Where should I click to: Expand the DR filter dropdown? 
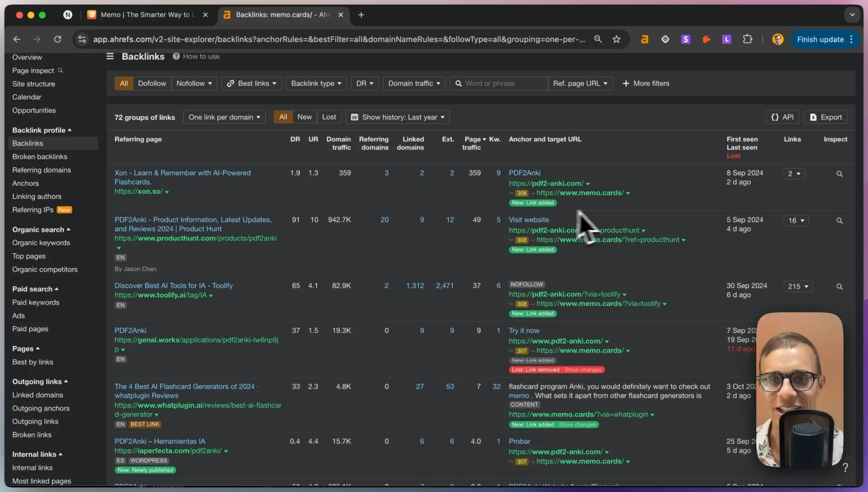[x=365, y=83]
